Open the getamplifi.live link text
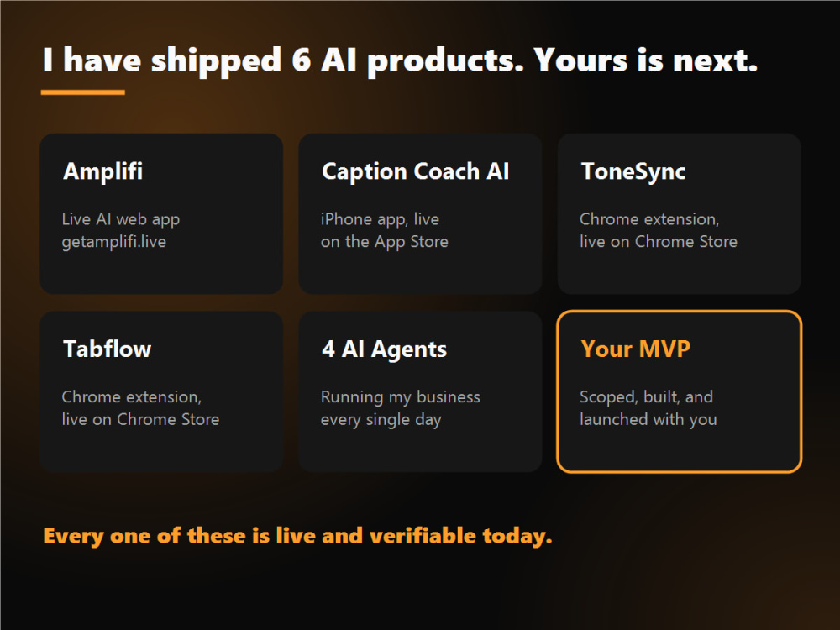The width and height of the screenshot is (840, 630). pos(113,242)
